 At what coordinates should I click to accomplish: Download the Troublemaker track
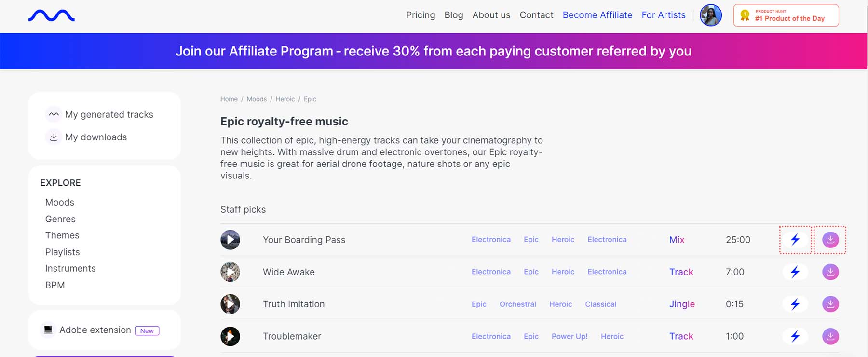coord(830,336)
